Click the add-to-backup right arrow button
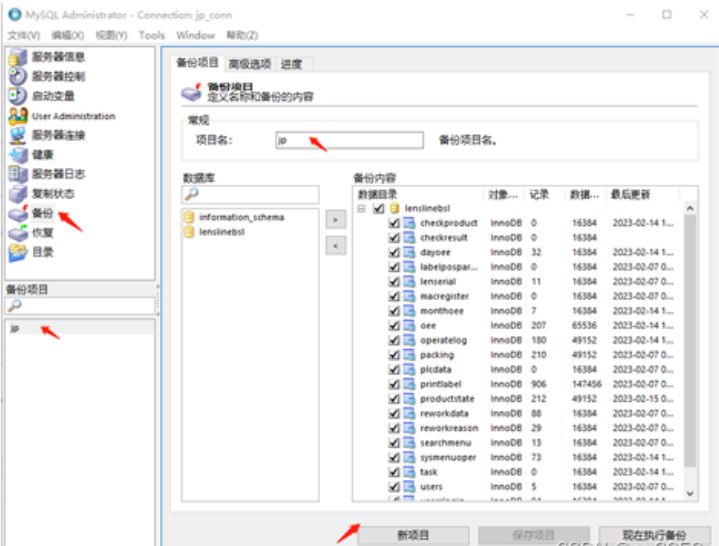 [x=336, y=220]
